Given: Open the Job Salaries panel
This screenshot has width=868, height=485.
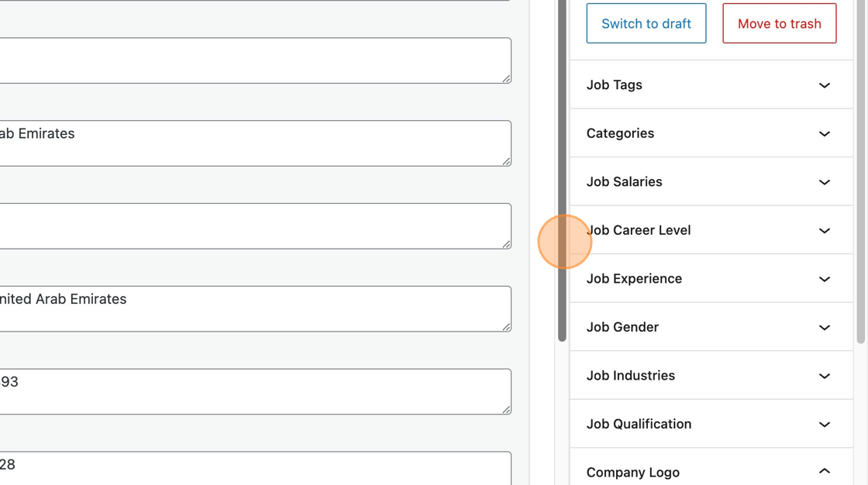Looking at the screenshot, I should tap(711, 182).
